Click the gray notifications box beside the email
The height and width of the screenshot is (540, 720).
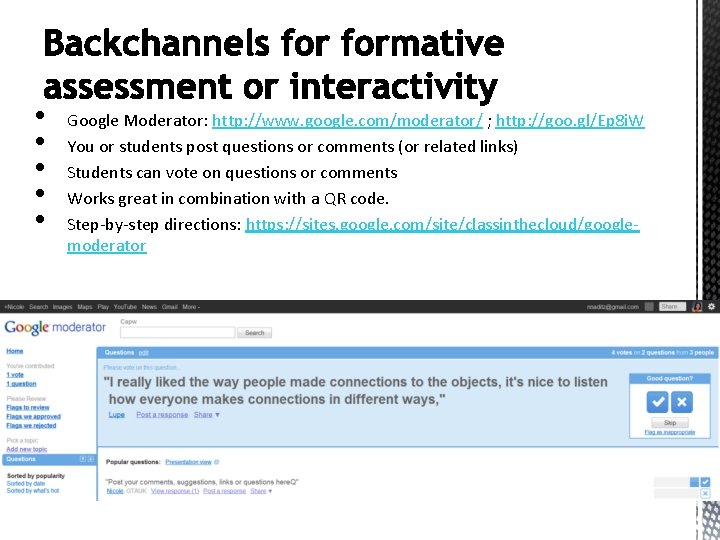649,306
